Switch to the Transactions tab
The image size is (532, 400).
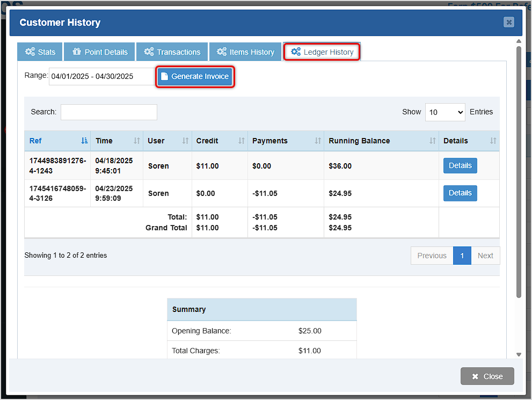click(172, 52)
